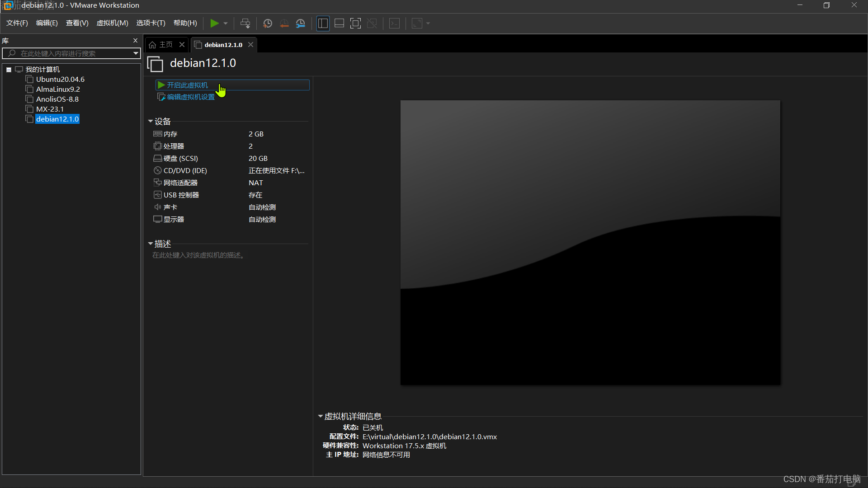The height and width of the screenshot is (488, 868).
Task: Enter full screen mode
Action: (355, 23)
